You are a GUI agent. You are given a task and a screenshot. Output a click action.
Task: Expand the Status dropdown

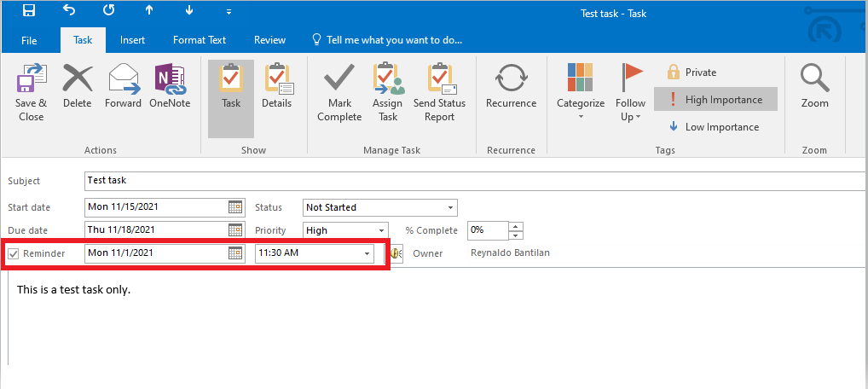[450, 208]
